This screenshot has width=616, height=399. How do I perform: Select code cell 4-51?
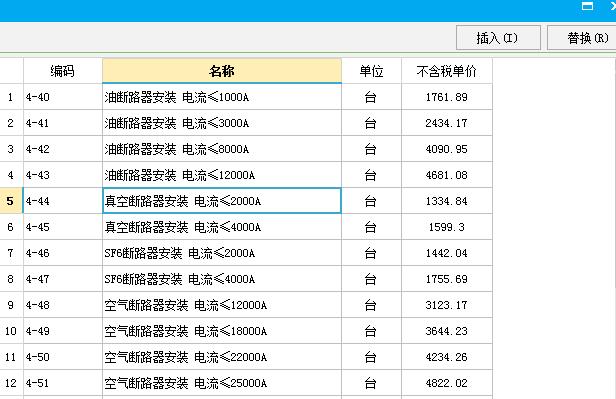pos(62,383)
